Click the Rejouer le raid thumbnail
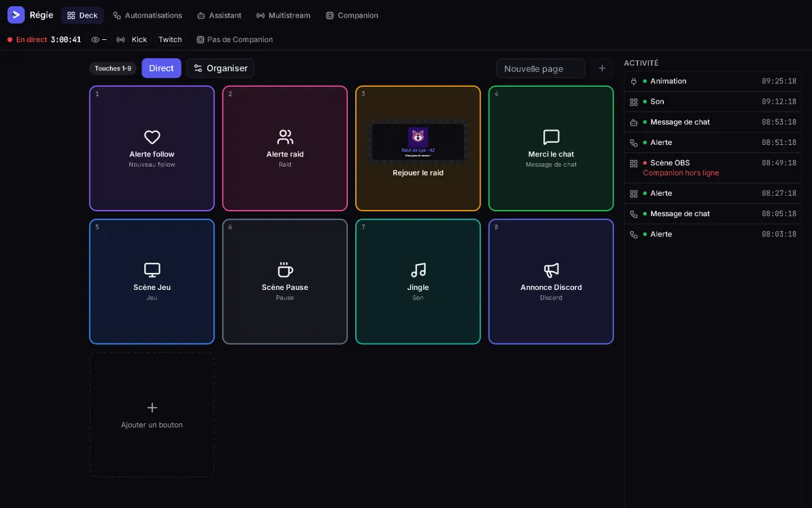The height and width of the screenshot is (508, 812). (418, 142)
